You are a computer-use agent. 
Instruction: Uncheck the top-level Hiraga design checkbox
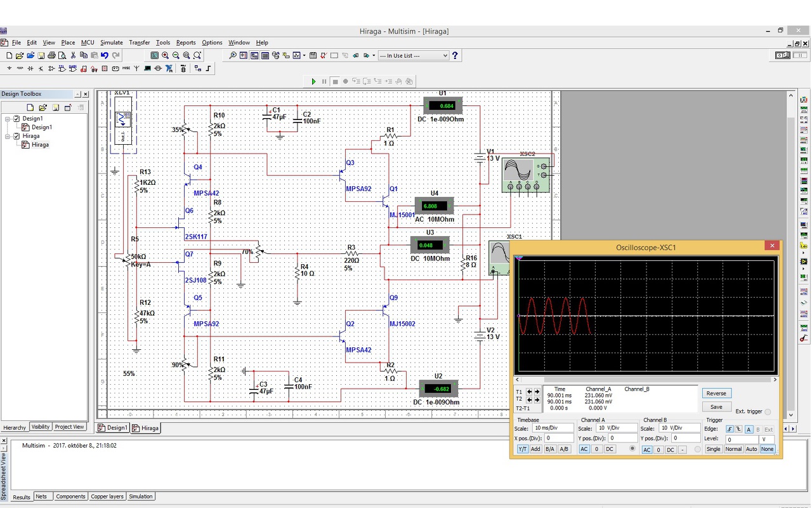(x=16, y=136)
